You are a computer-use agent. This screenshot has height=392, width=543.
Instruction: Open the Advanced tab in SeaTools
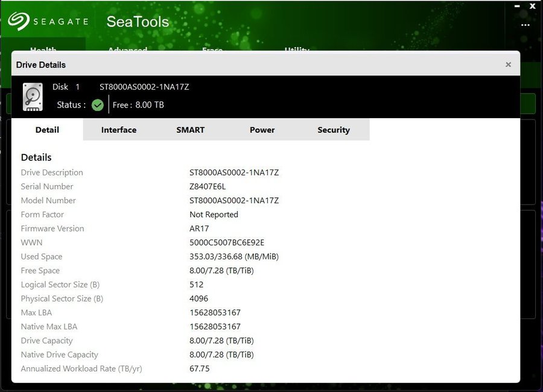tap(127, 48)
